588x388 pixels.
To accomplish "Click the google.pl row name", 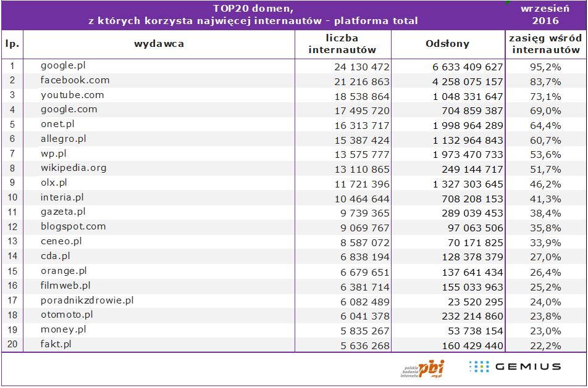I will click(63, 66).
